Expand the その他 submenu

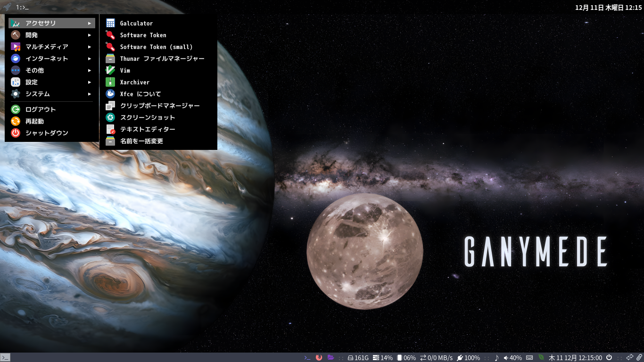tap(52, 70)
